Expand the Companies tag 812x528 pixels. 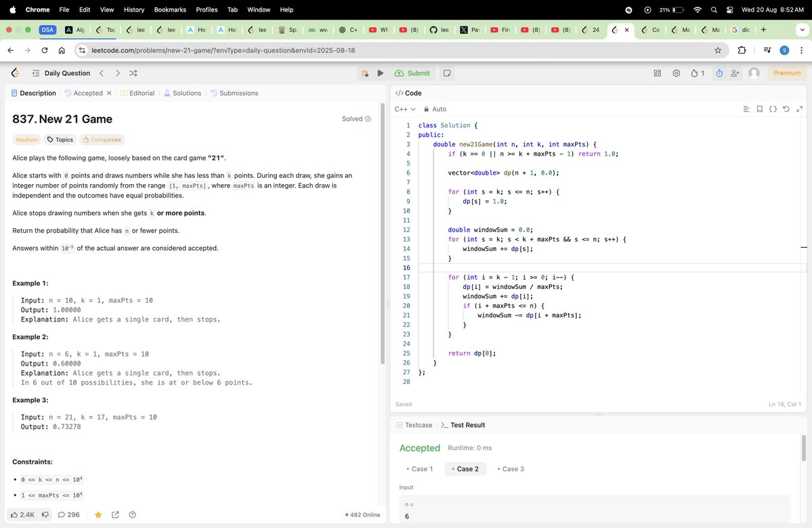click(102, 139)
